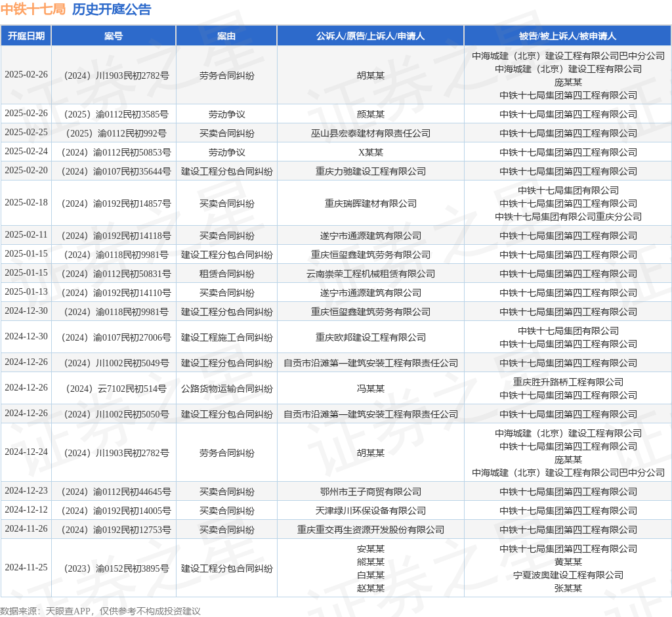The height and width of the screenshot is (617, 672).
Task: Select date cell 2025-02-11
Action: tap(26, 234)
